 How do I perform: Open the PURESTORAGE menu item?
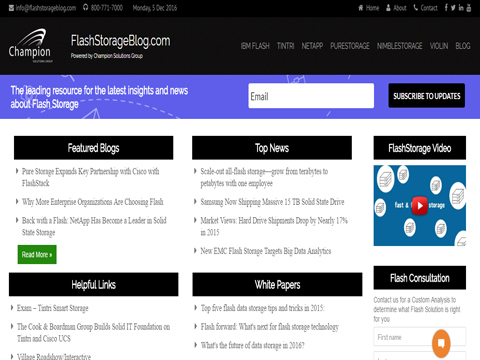350,46
